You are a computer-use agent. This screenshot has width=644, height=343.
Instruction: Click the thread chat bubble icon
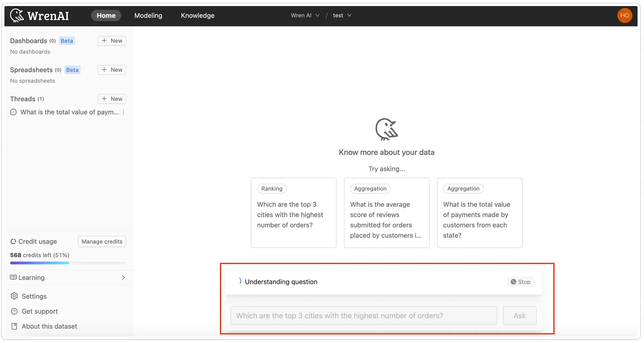(x=13, y=112)
